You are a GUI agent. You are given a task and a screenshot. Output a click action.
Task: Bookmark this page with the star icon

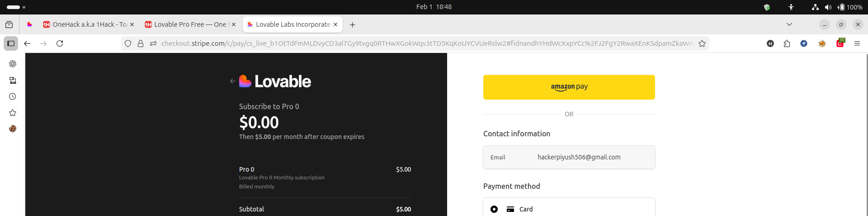tap(702, 43)
